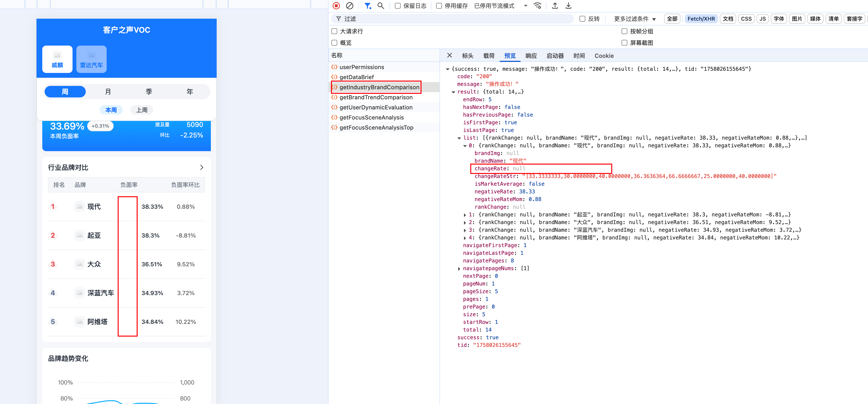Screen dimensions: 868x404
Task: Close the request detail panel
Action: click(x=450, y=56)
